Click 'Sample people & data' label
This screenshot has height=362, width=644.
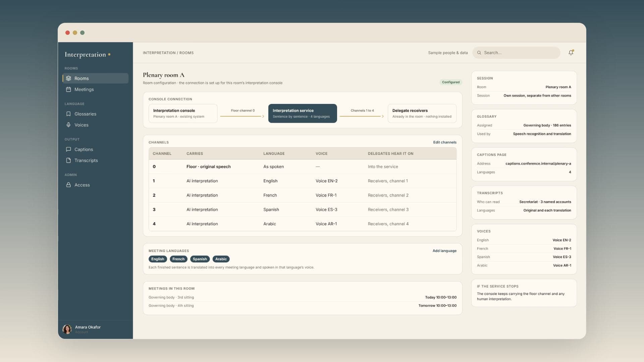pyautogui.click(x=448, y=53)
